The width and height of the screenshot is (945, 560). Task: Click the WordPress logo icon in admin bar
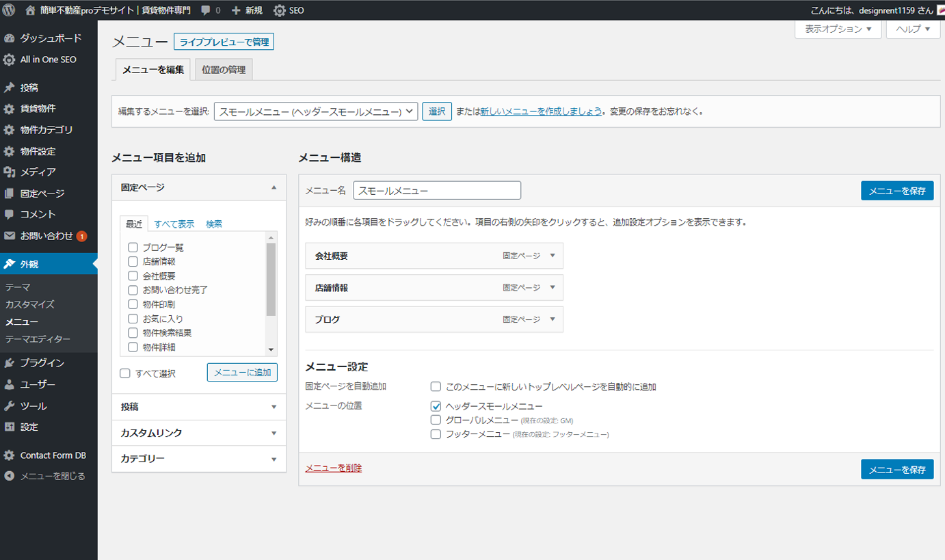(x=9, y=10)
